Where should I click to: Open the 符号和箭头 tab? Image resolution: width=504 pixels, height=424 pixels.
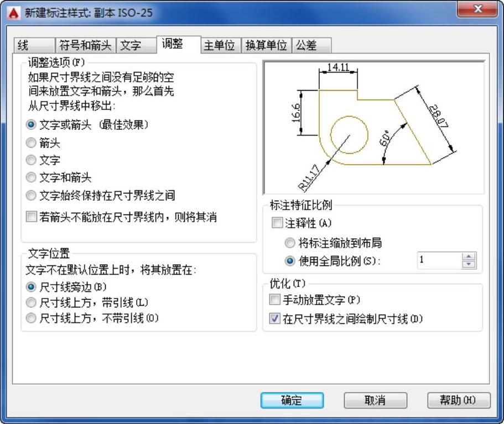[85, 45]
